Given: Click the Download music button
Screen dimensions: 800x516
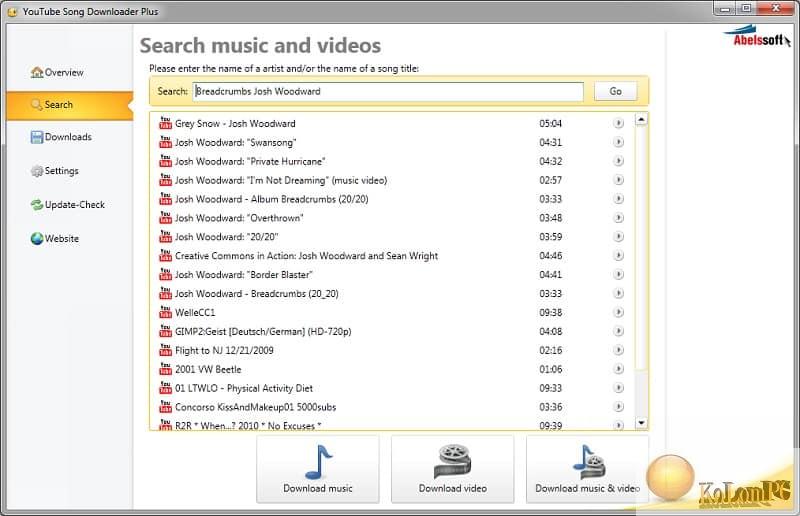Looking at the screenshot, I should point(318,470).
